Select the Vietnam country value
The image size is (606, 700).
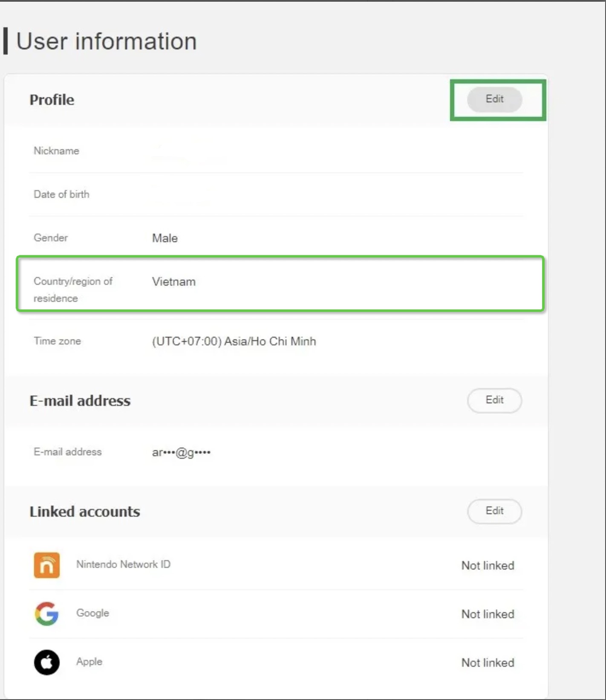[174, 282]
